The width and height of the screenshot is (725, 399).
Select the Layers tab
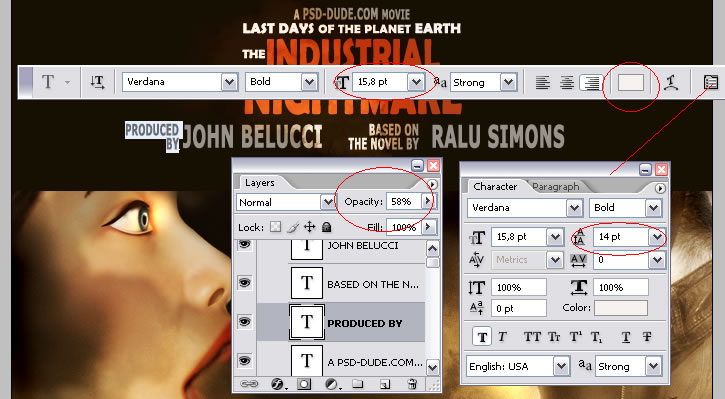(259, 183)
